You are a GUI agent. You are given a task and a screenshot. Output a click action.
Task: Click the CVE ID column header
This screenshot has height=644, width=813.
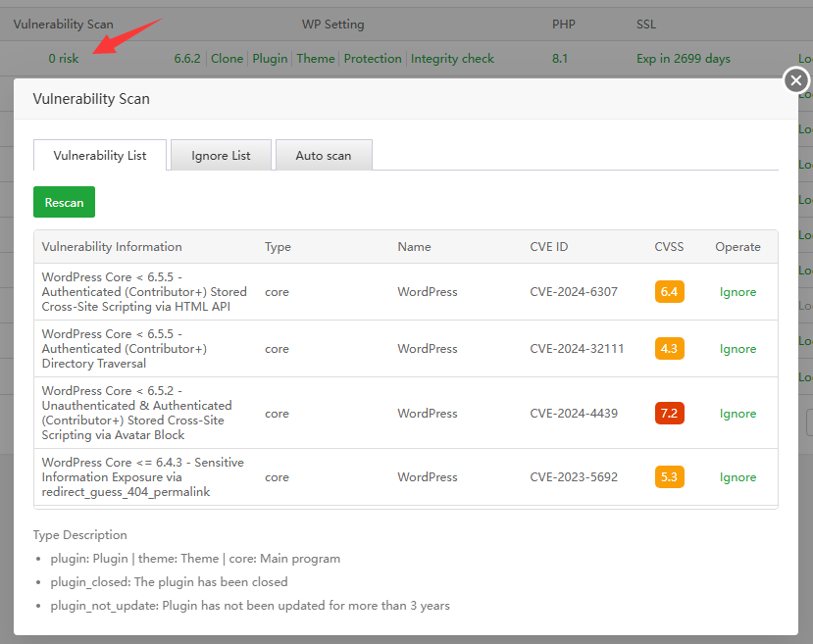tap(548, 247)
